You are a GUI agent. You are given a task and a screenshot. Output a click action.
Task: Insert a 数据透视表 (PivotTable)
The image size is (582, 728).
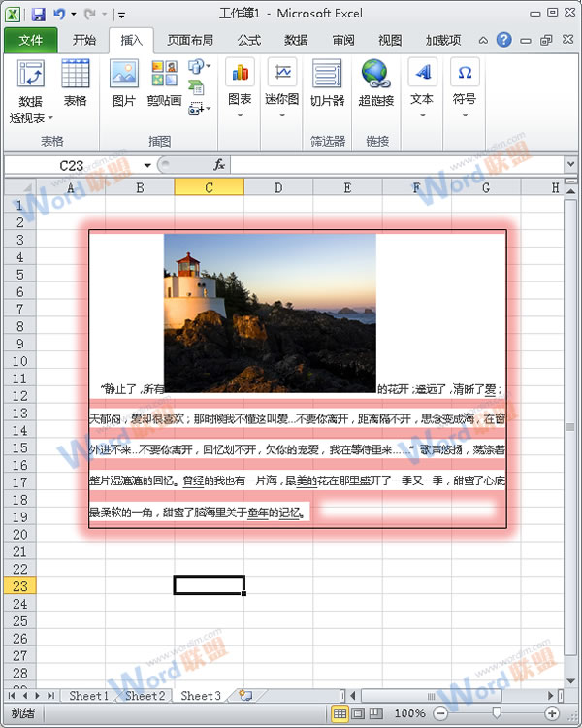tap(31, 92)
